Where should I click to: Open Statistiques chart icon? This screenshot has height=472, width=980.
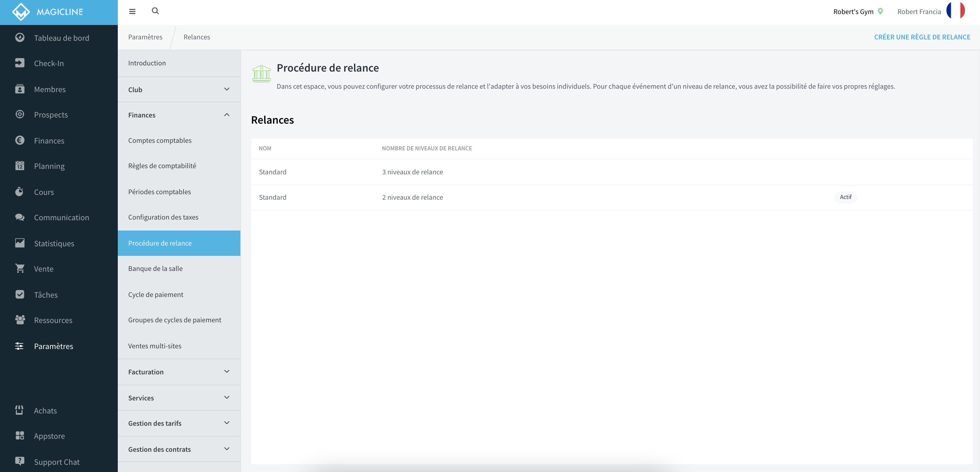(20, 243)
